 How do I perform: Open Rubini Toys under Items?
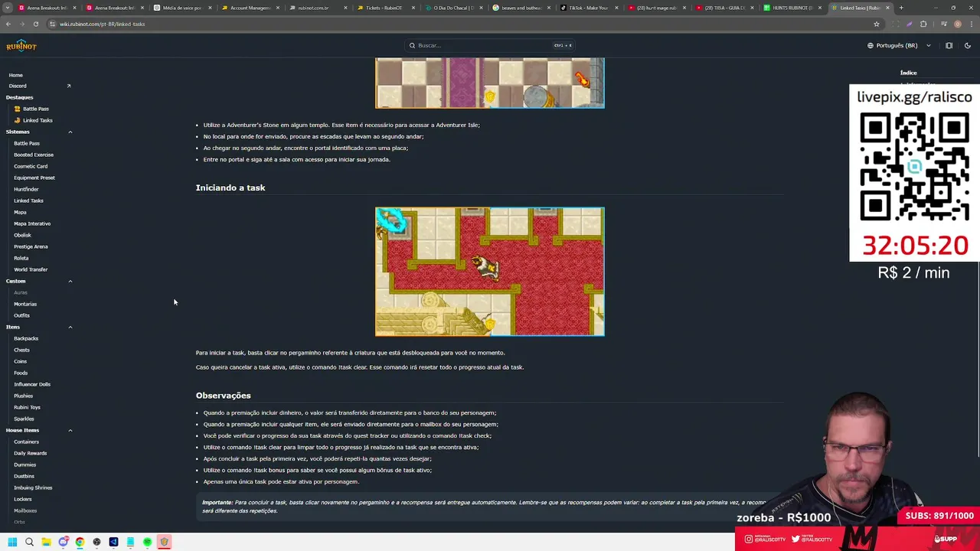[x=27, y=407]
